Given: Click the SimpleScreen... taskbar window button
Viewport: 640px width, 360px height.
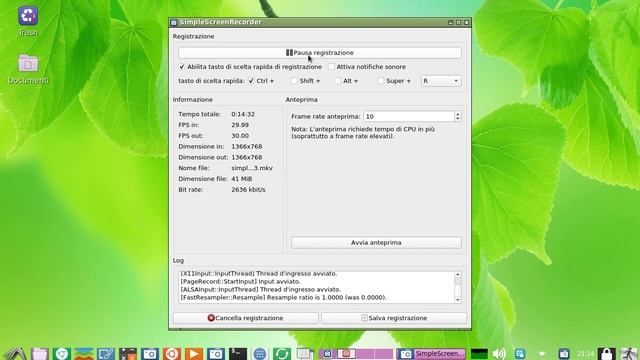Looking at the screenshot, I should [x=431, y=353].
